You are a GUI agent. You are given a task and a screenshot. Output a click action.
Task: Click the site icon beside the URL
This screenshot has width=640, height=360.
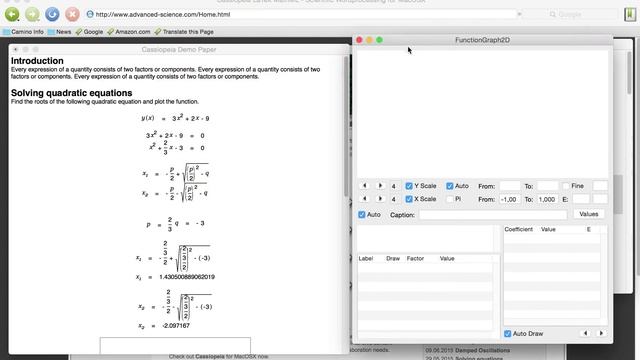coord(90,14)
